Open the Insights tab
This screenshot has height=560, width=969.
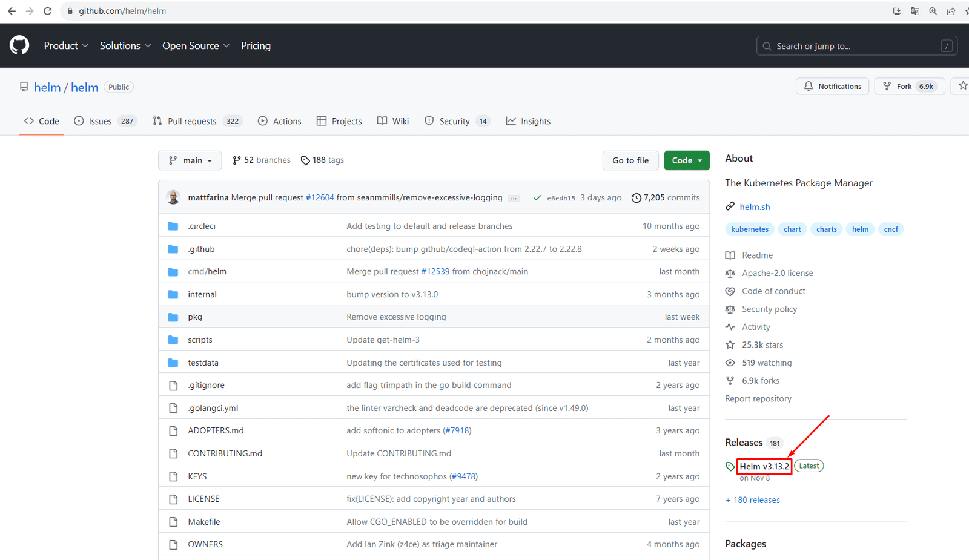tap(528, 121)
